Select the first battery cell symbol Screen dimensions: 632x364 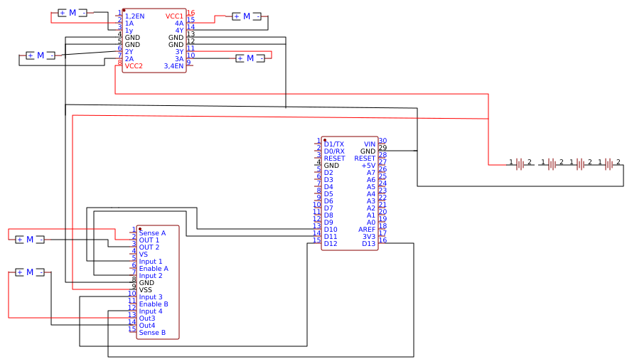pos(520,164)
